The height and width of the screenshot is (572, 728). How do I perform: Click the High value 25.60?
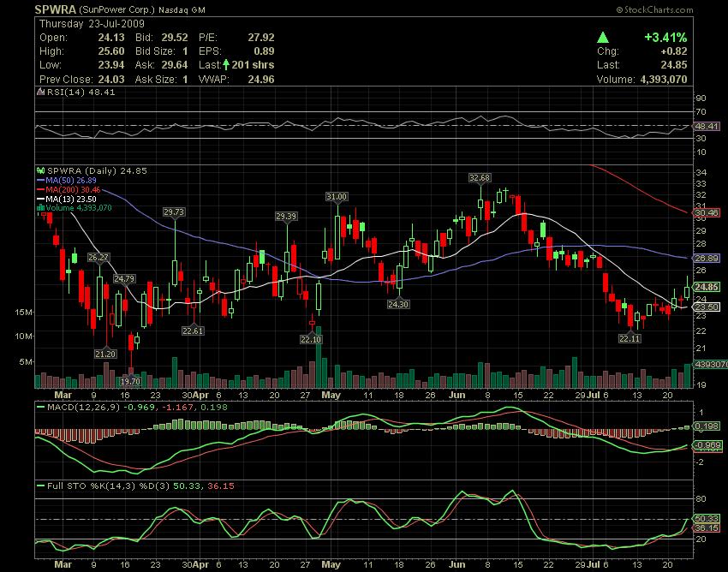(x=111, y=51)
